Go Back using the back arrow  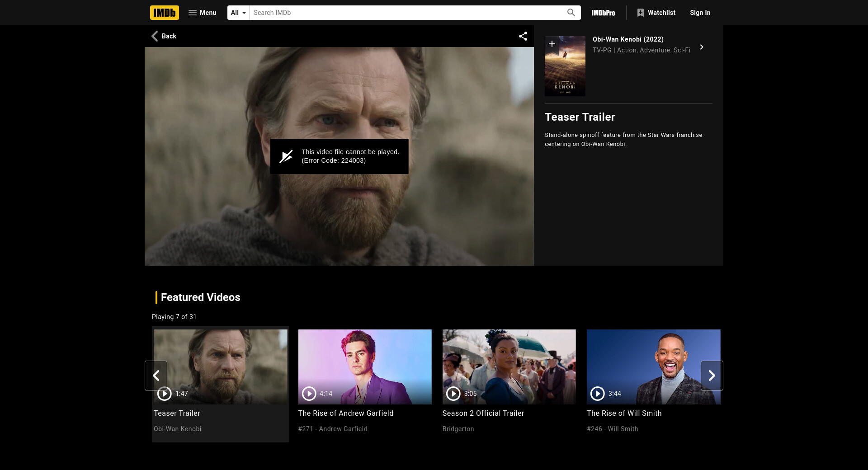[164, 36]
